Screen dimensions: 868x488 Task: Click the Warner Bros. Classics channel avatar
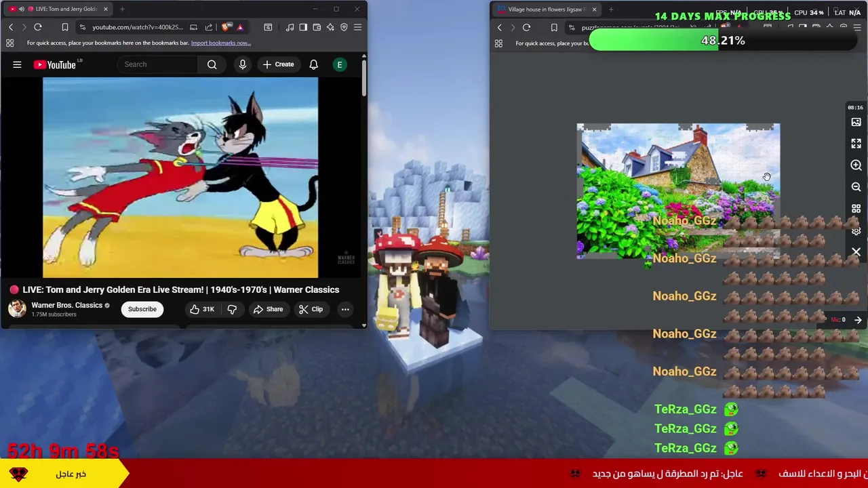click(x=17, y=309)
